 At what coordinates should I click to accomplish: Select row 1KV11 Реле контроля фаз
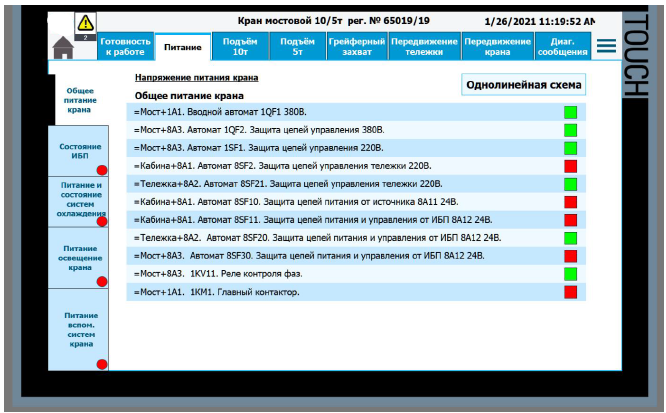[356, 274]
